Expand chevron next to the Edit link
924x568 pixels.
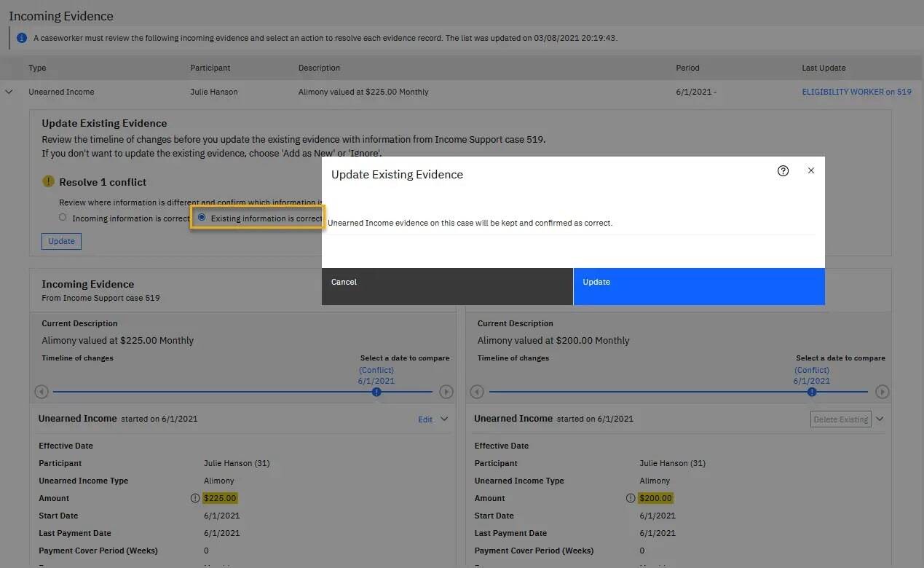point(444,419)
